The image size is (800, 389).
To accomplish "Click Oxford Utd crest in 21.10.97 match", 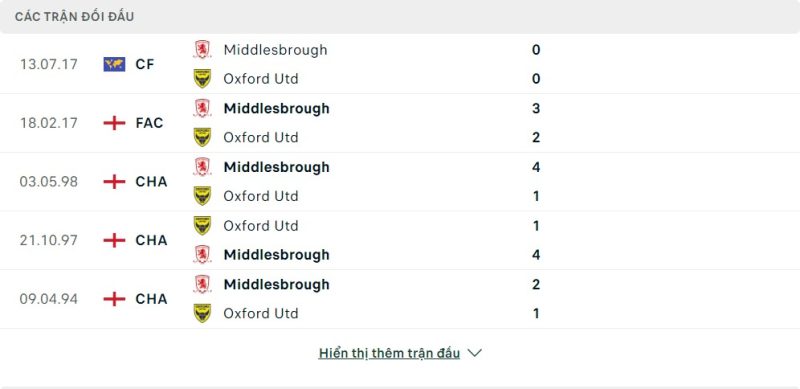I will coord(203,225).
